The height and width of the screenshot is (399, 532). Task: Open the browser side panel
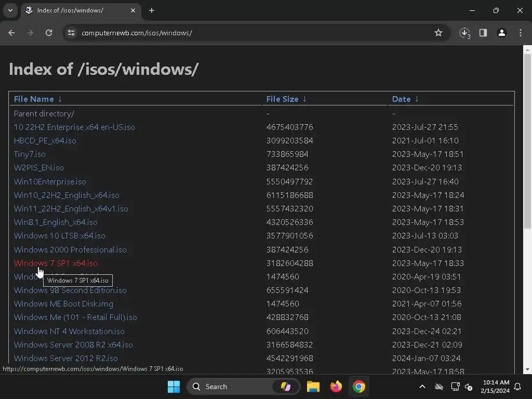pyautogui.click(x=483, y=33)
